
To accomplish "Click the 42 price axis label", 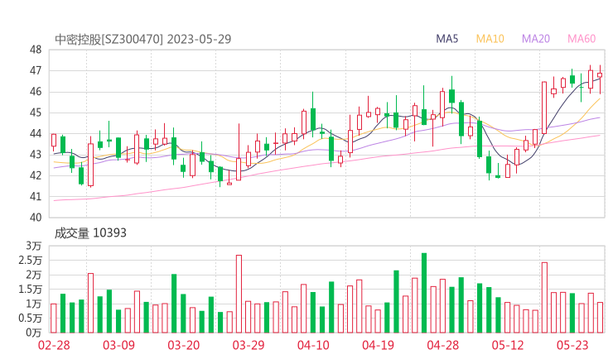I will (36, 175).
